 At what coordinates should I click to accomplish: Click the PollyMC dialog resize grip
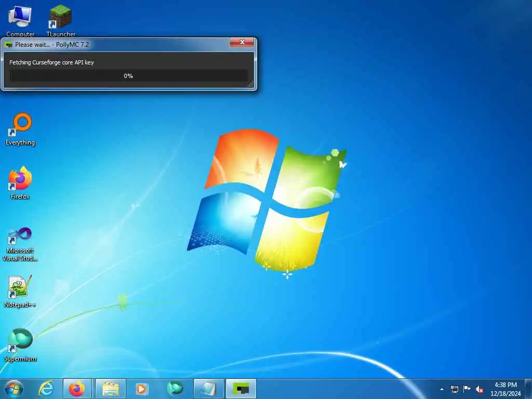pos(250,84)
